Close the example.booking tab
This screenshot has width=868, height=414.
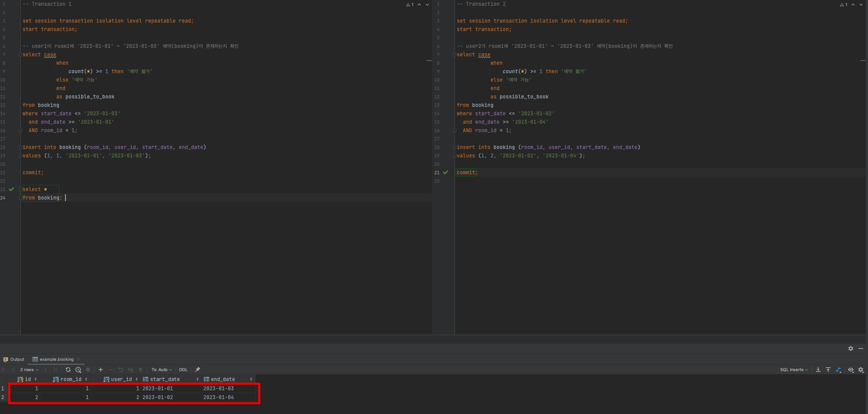78,359
